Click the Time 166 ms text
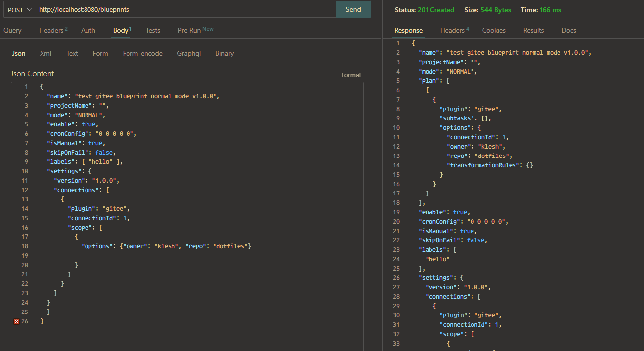 [541, 10]
